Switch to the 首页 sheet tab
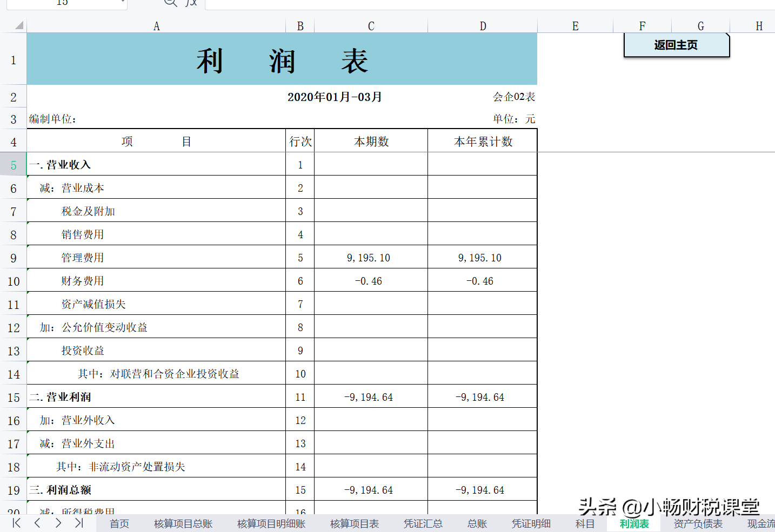The image size is (775, 532). coord(118,523)
